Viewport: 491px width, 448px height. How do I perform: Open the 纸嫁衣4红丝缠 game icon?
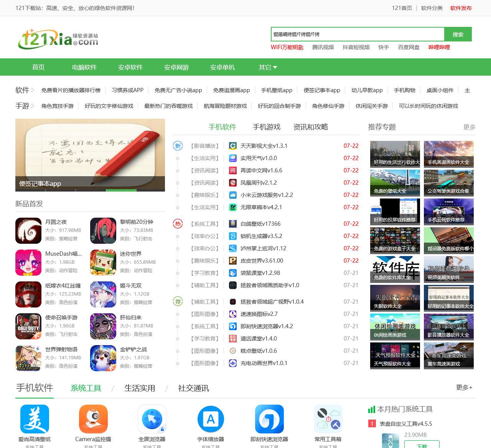click(x=28, y=294)
